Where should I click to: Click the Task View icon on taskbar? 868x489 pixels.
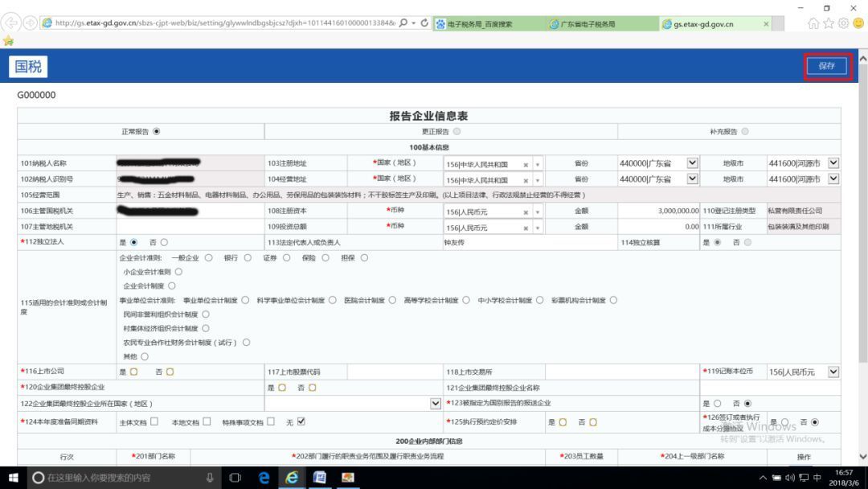coord(234,478)
